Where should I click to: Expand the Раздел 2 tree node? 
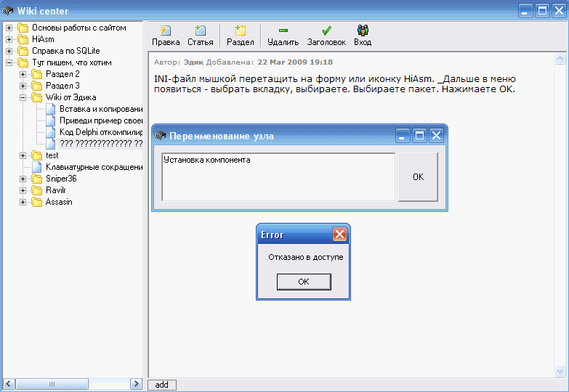23,74
